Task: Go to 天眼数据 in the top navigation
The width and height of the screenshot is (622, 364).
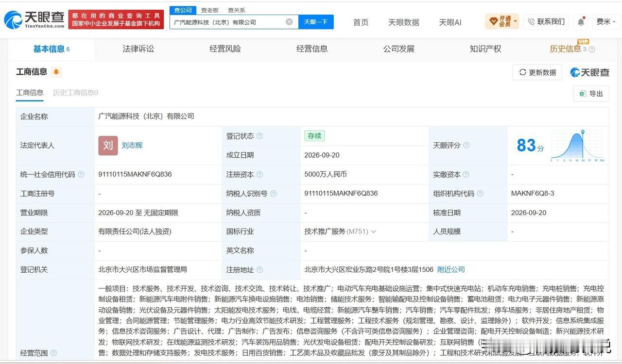Action: (x=404, y=22)
